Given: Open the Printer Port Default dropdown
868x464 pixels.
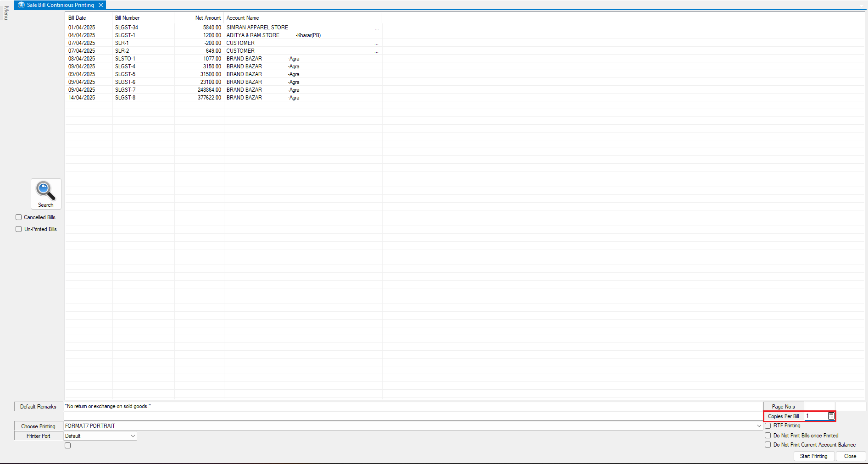Looking at the screenshot, I should [x=133, y=436].
